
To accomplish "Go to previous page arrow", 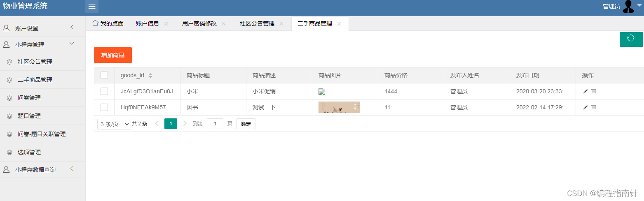I will [157, 123].
